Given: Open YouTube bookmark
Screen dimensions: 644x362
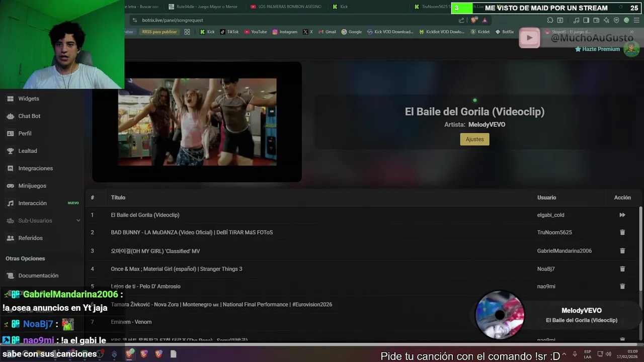Looking at the screenshot, I should (x=256, y=32).
